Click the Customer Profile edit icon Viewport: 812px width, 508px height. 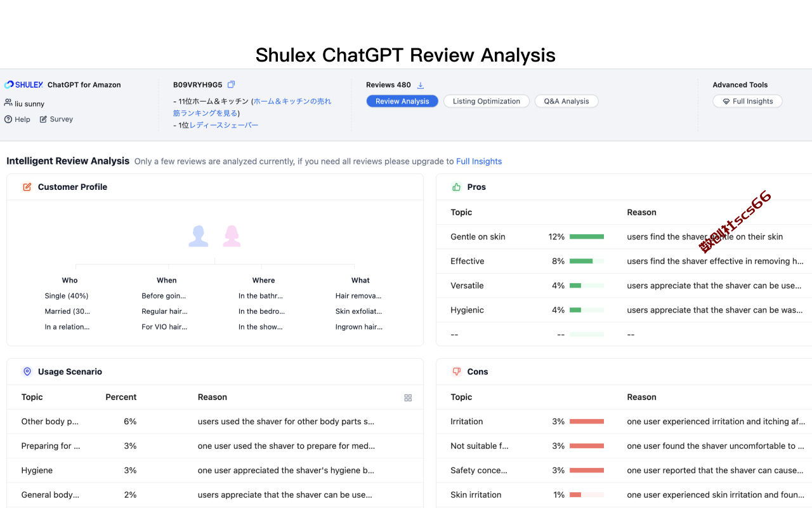(x=27, y=187)
